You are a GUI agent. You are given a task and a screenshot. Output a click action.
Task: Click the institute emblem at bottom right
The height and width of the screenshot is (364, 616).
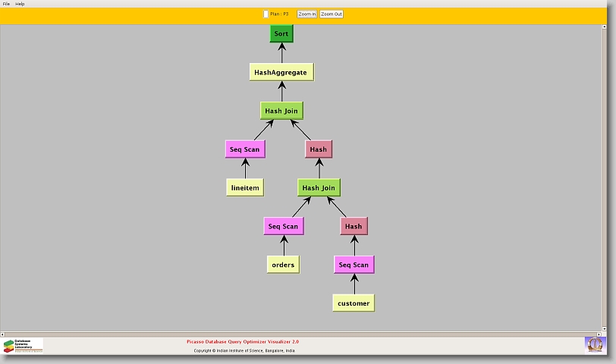click(x=595, y=344)
